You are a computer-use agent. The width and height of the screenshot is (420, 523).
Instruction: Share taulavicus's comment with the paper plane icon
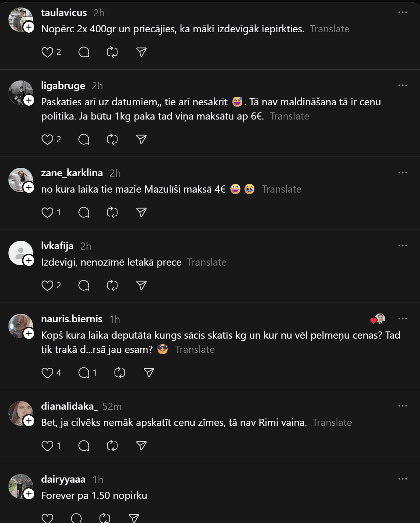141,52
